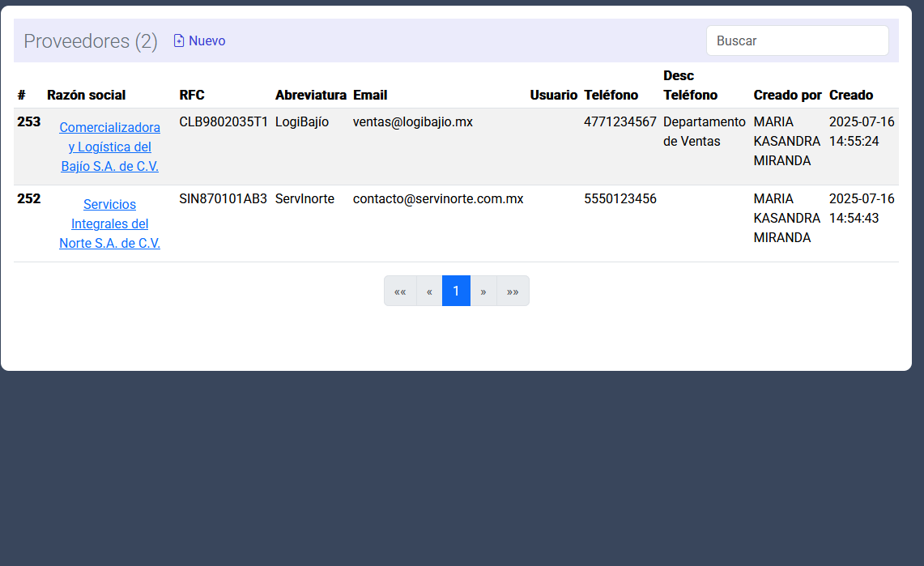Viewport: 924px width, 566px height.
Task: Click the new file icon beside Nuevo
Action: [179, 40]
